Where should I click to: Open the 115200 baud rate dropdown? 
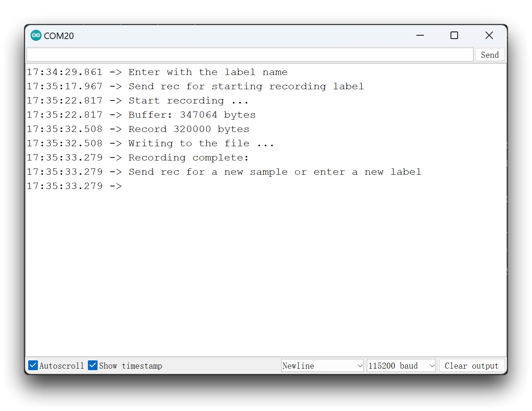(401, 366)
